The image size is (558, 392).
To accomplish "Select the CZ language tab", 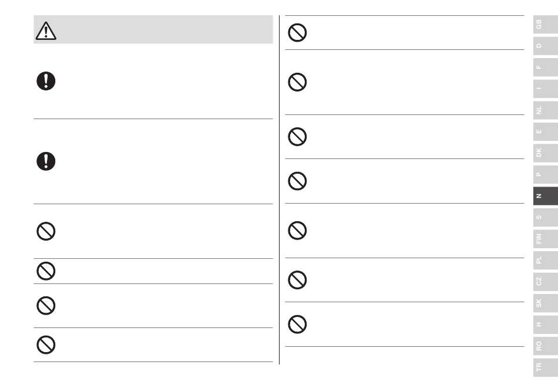I will (545, 281).
